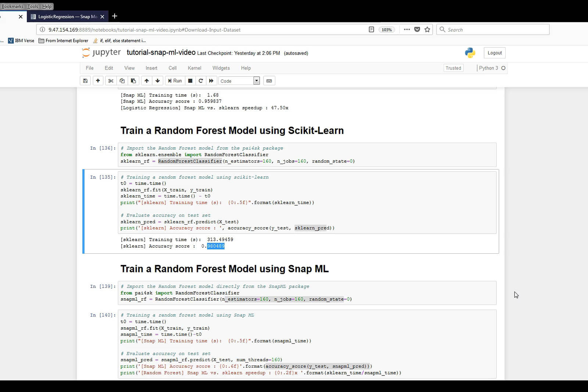Image resolution: width=588 pixels, height=392 pixels.
Task: Restart the kernel using circular arrow icon
Action: click(201, 81)
